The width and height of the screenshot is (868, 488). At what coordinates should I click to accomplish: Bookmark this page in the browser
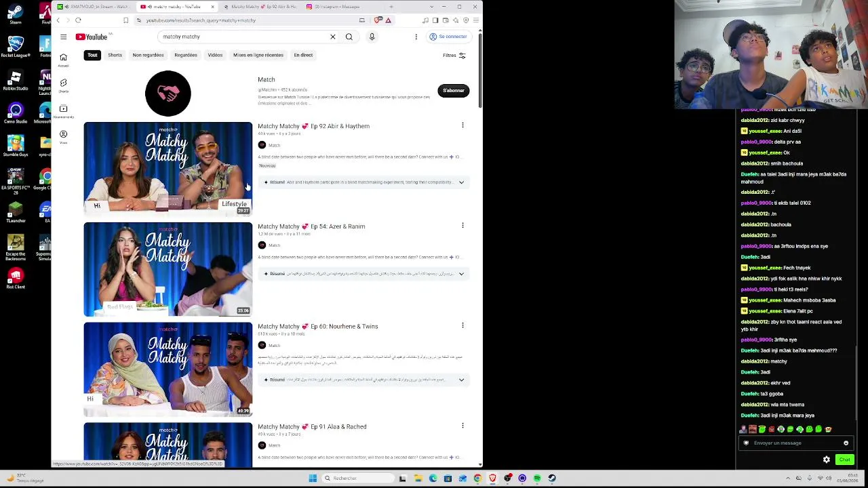click(x=125, y=20)
